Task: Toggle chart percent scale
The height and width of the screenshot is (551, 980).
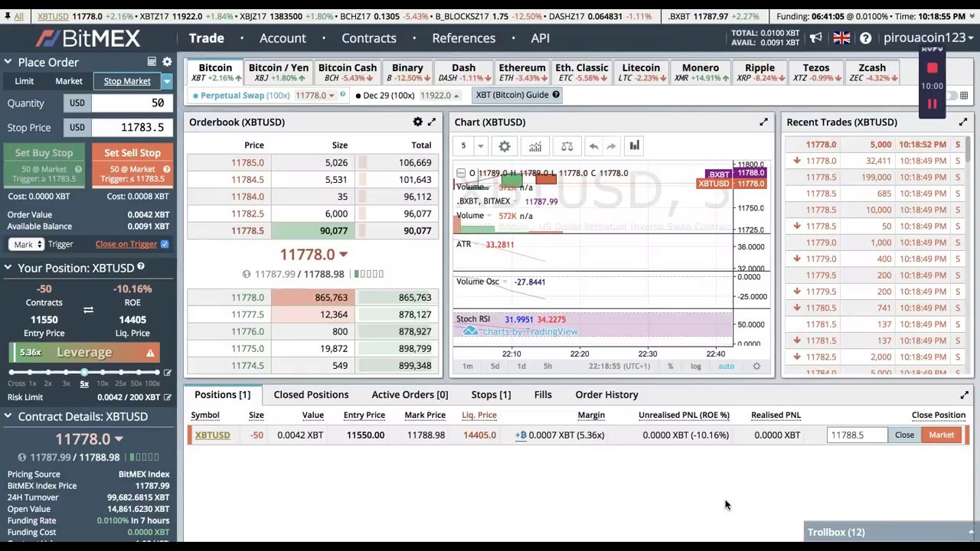Action: [670, 367]
